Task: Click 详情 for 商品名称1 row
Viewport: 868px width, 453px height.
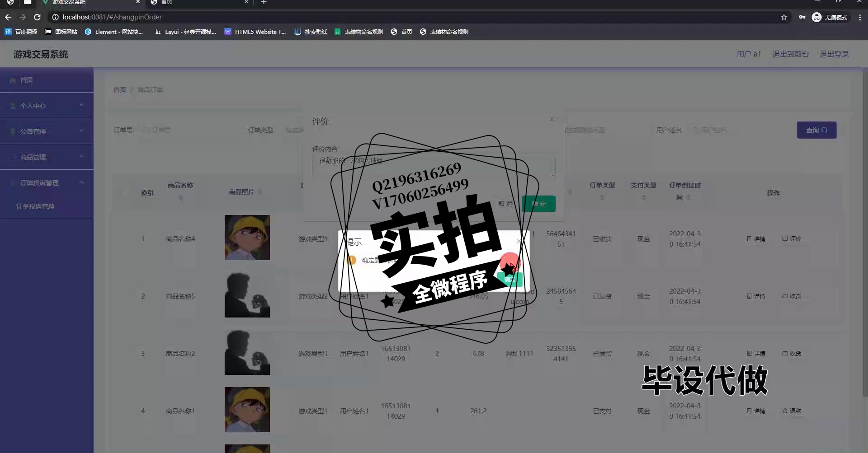Action: tap(756, 411)
